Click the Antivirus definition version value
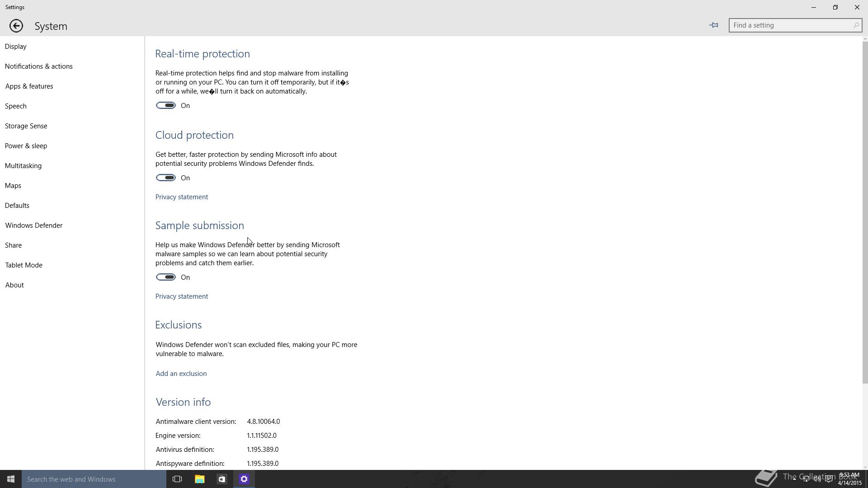This screenshot has height=488, width=868. [263, 450]
